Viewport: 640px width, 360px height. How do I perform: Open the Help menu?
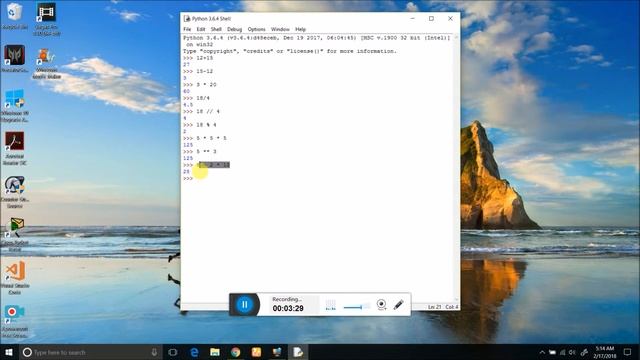[300, 29]
